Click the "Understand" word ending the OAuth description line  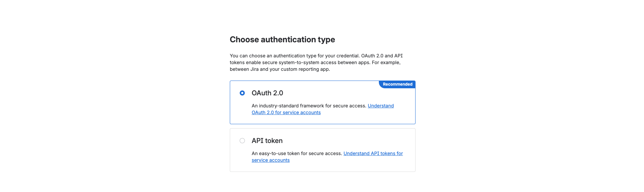coord(381,106)
